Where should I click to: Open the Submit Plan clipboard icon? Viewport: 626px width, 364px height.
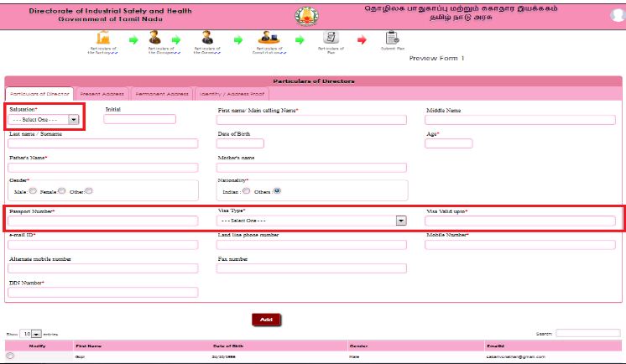click(x=393, y=38)
